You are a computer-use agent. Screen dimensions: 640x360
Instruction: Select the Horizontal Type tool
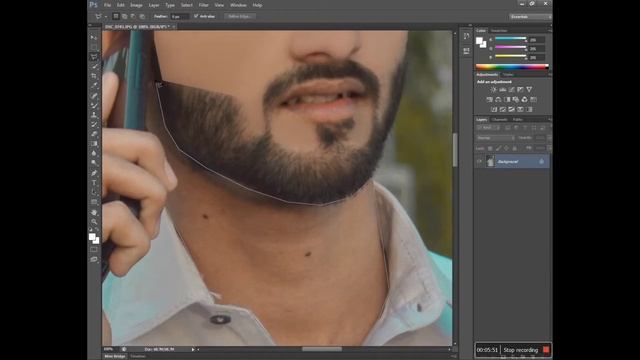pos(94,183)
